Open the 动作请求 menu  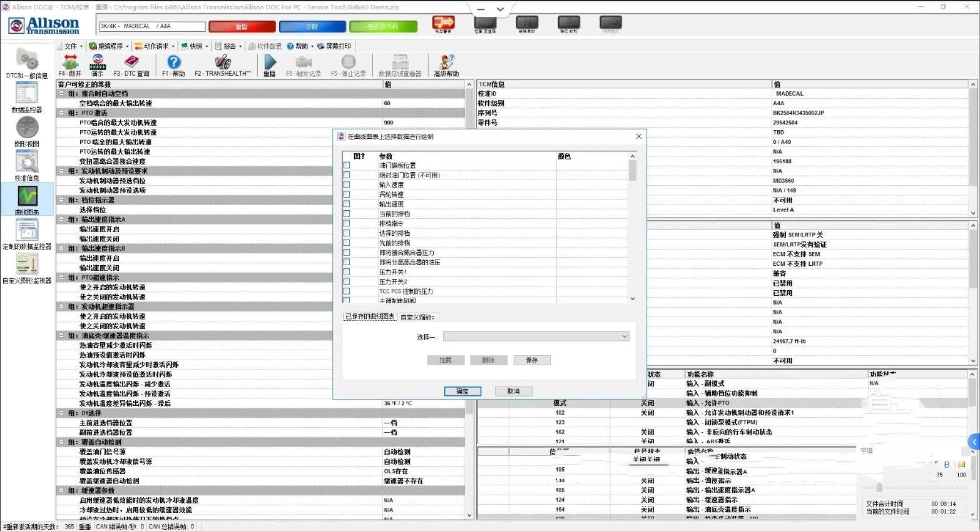(x=155, y=46)
